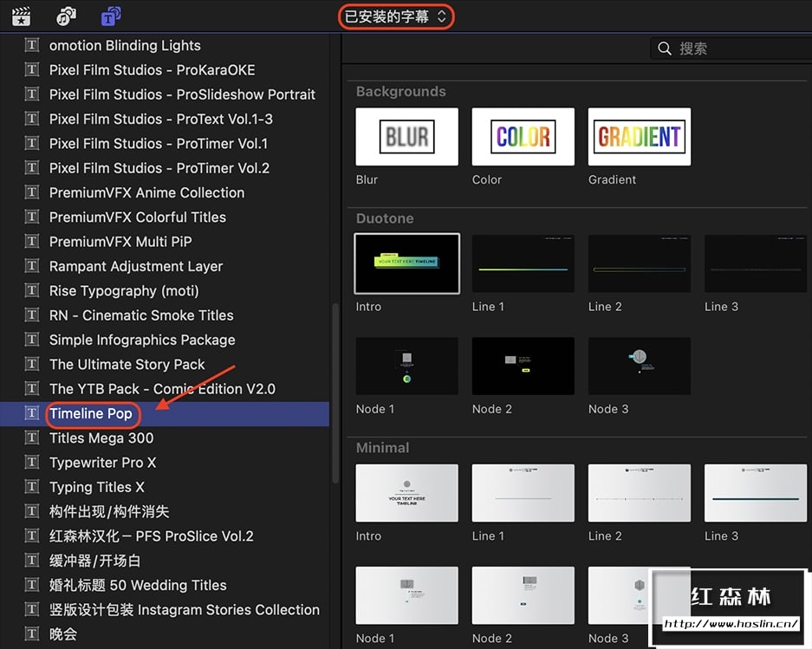The width and height of the screenshot is (812, 649).
Task: Select the Minimal Line 3 thumbnail
Action: click(x=756, y=493)
